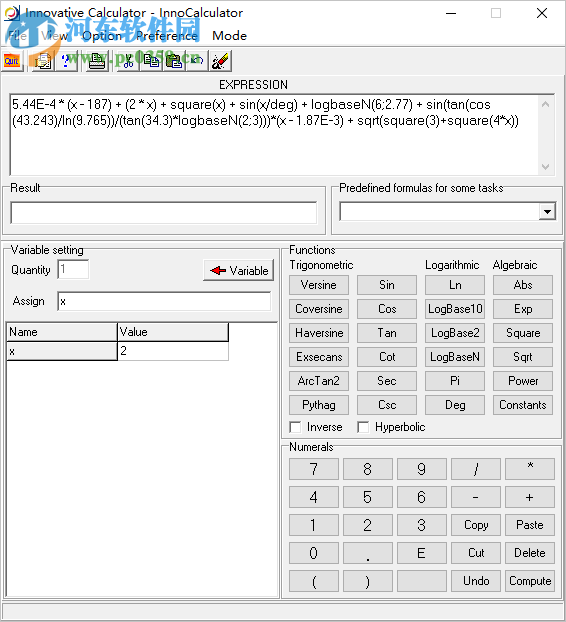This screenshot has width=566, height=622.
Task: Toggle the Inverse checkbox
Action: click(x=295, y=427)
